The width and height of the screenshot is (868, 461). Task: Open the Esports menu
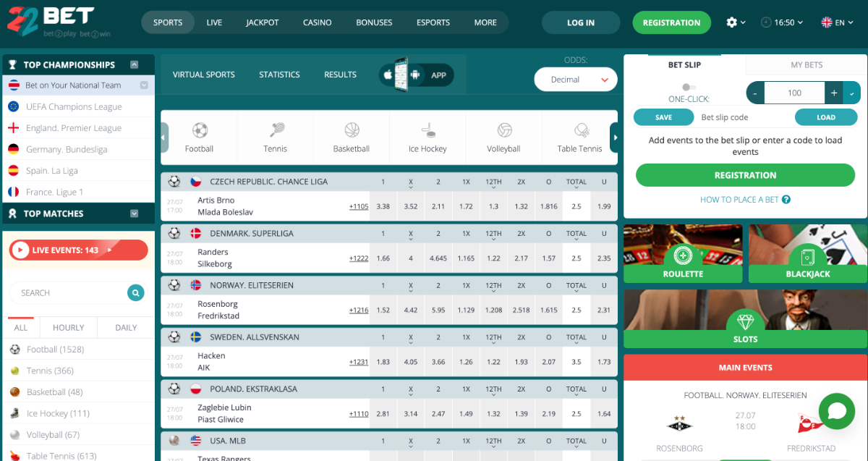click(433, 22)
